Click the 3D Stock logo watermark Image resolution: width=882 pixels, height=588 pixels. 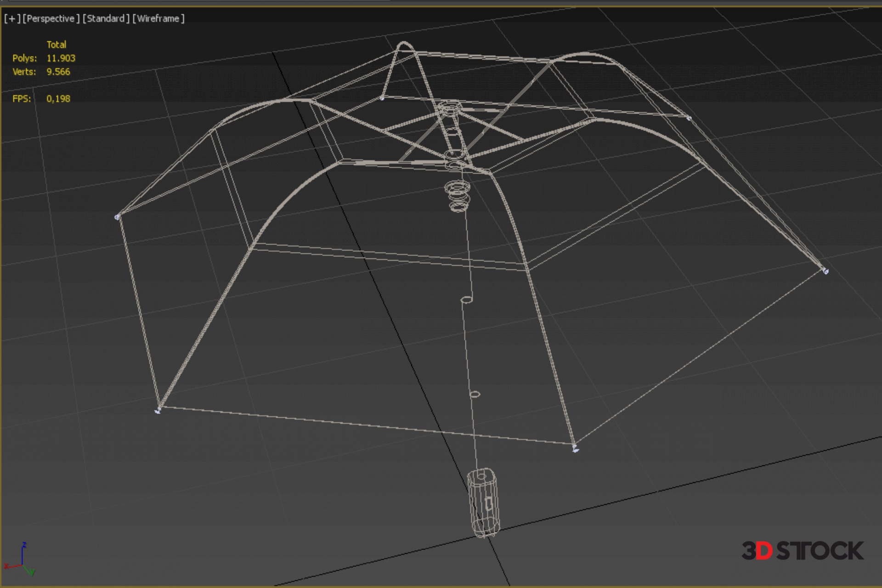tap(802, 551)
